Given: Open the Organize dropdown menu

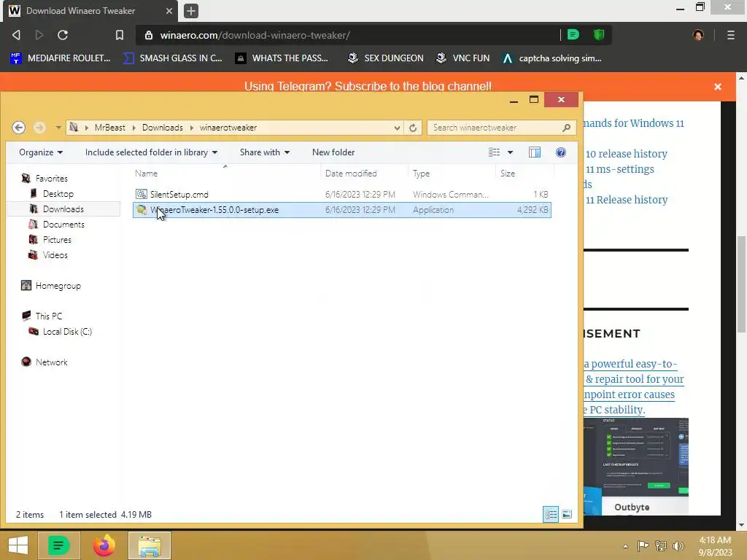Looking at the screenshot, I should [41, 152].
